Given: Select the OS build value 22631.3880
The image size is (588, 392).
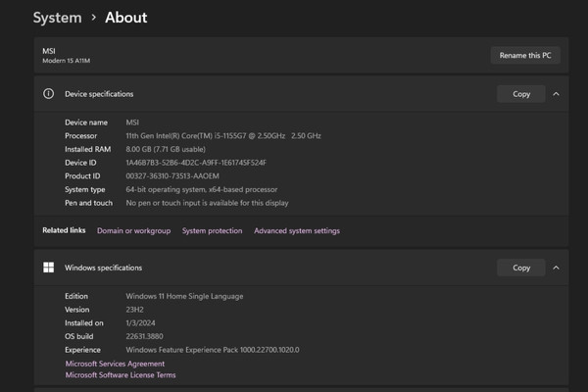Looking at the screenshot, I should coord(144,336).
